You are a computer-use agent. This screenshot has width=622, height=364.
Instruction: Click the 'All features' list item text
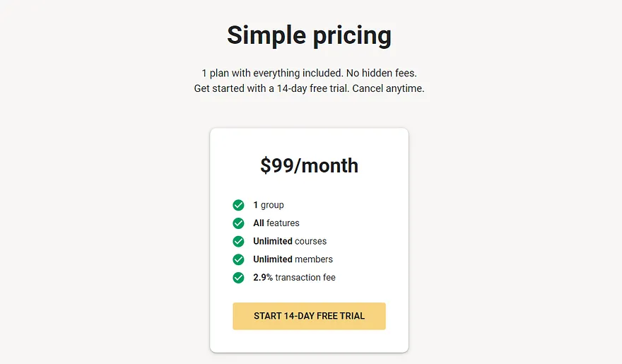coord(276,223)
